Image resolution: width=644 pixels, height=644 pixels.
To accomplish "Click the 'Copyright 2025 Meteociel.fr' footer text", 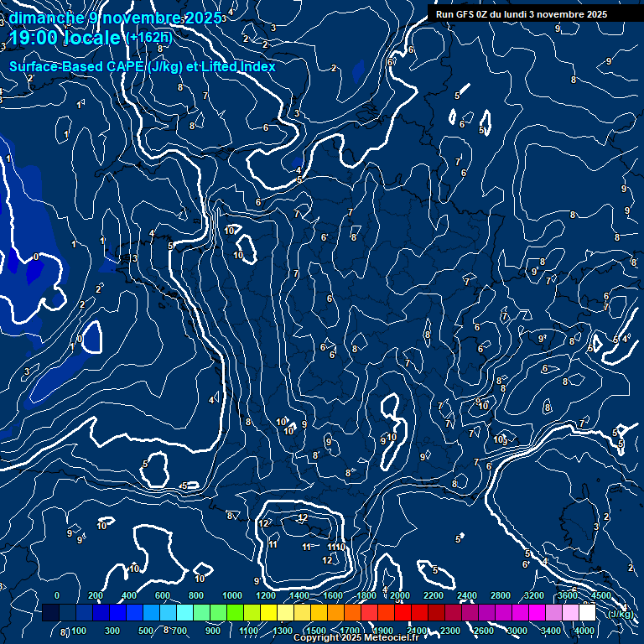I will (x=356, y=637).
